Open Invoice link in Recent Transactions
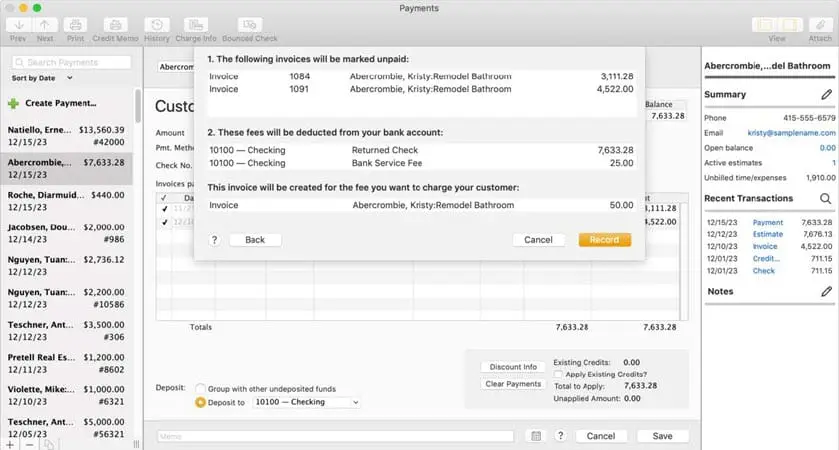 (765, 247)
